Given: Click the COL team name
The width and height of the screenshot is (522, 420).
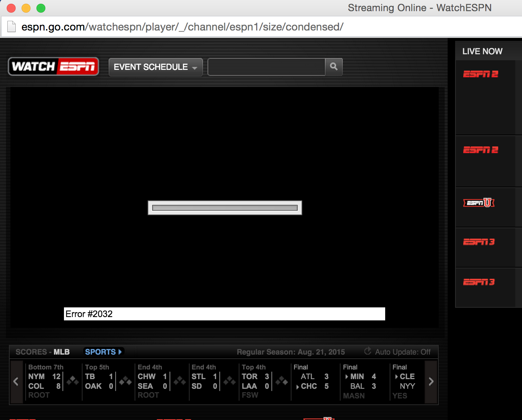Looking at the screenshot, I should tap(36, 386).
